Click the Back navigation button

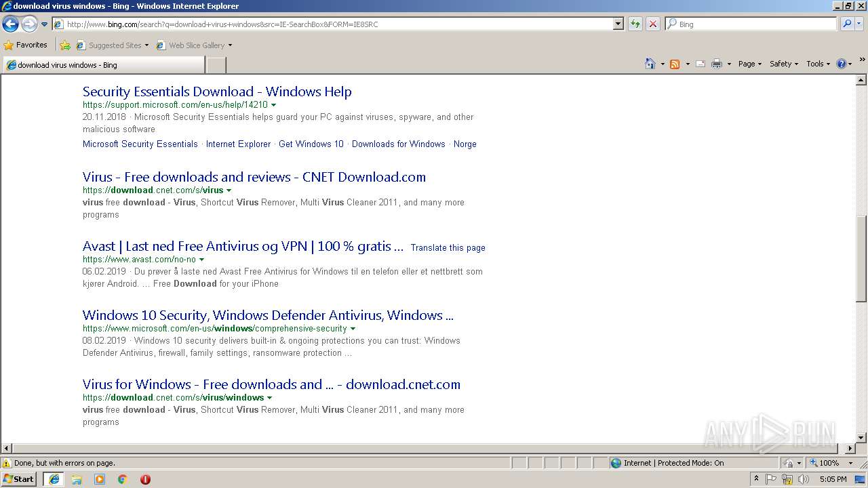click(10, 24)
